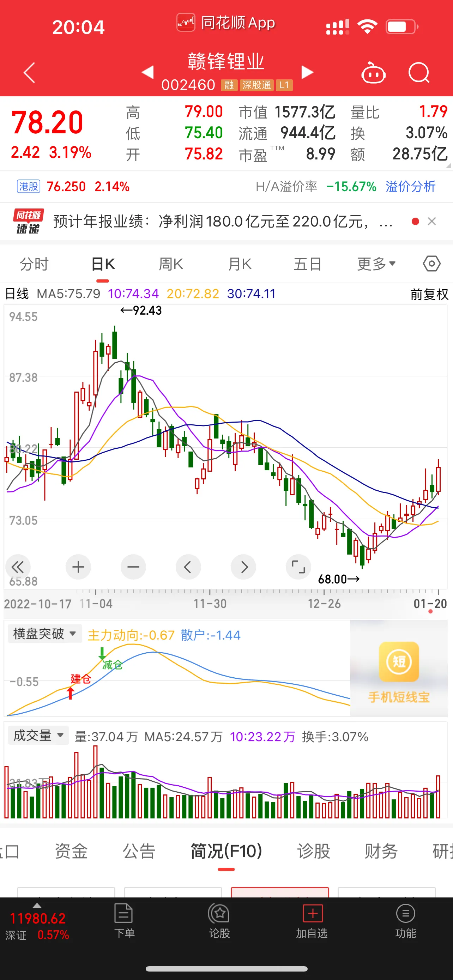Image resolution: width=453 pixels, height=980 pixels.
Task: Switch to next stock with right triangle
Action: 307,72
